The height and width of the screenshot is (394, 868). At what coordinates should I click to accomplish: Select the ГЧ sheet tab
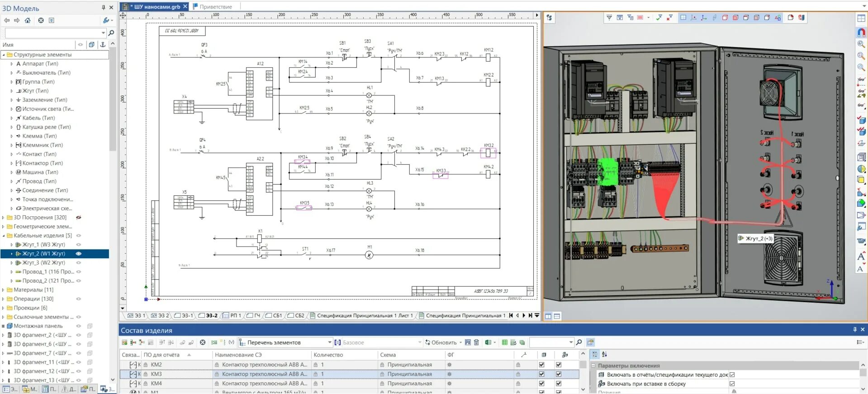(x=254, y=316)
